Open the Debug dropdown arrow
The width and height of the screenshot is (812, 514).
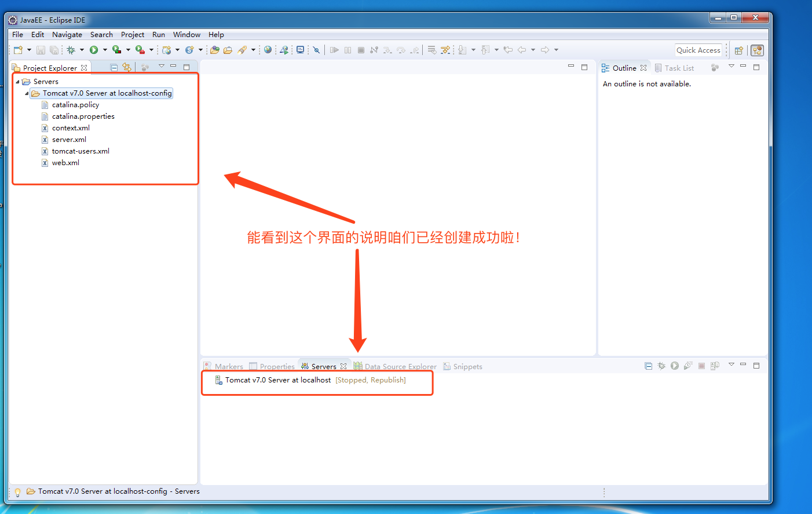[82, 50]
